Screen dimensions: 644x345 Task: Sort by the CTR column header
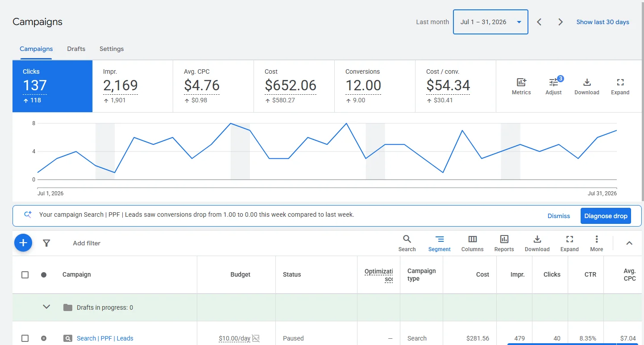pos(590,274)
